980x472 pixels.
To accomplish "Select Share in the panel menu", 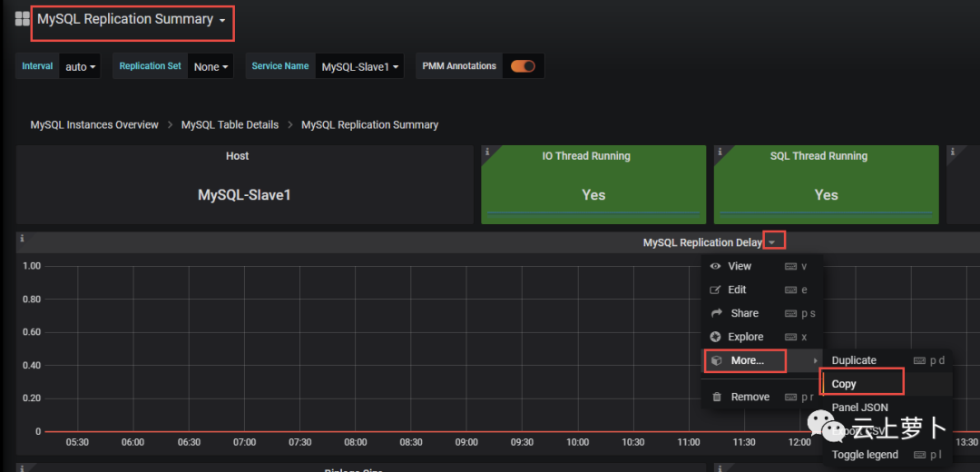I will coord(762,313).
